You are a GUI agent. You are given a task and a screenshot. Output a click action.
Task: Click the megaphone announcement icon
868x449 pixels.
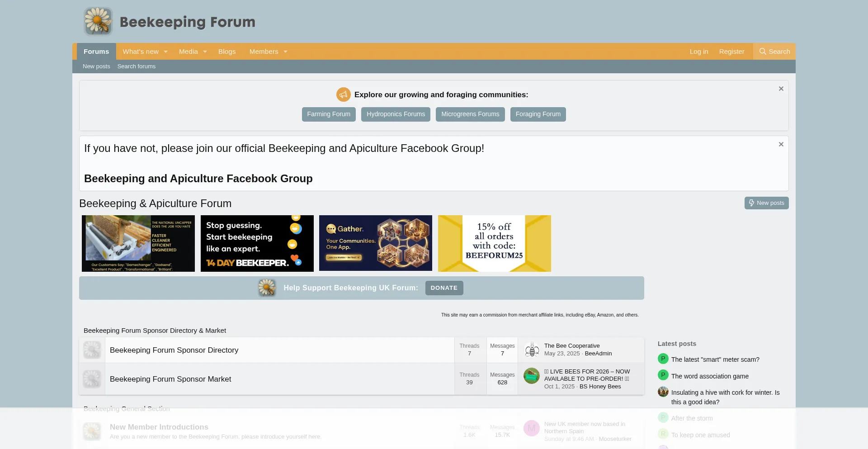click(x=344, y=95)
